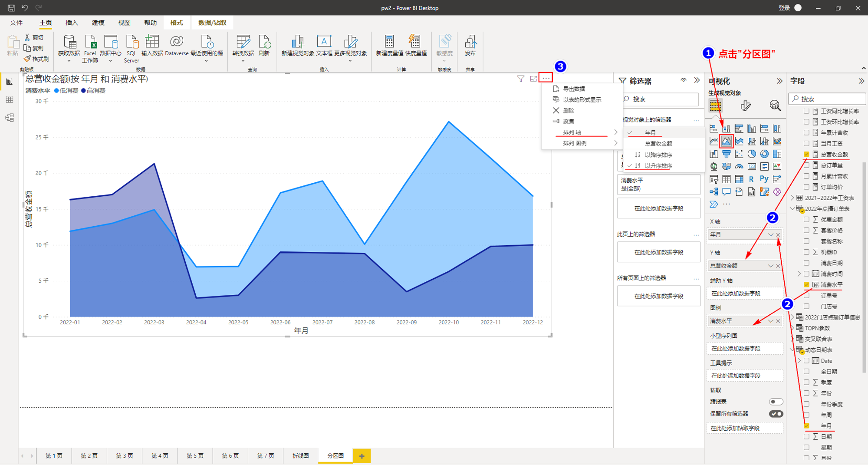This screenshot has height=465, width=868.
Task: Click 导出数据 in the context menu
Action: [x=574, y=89]
